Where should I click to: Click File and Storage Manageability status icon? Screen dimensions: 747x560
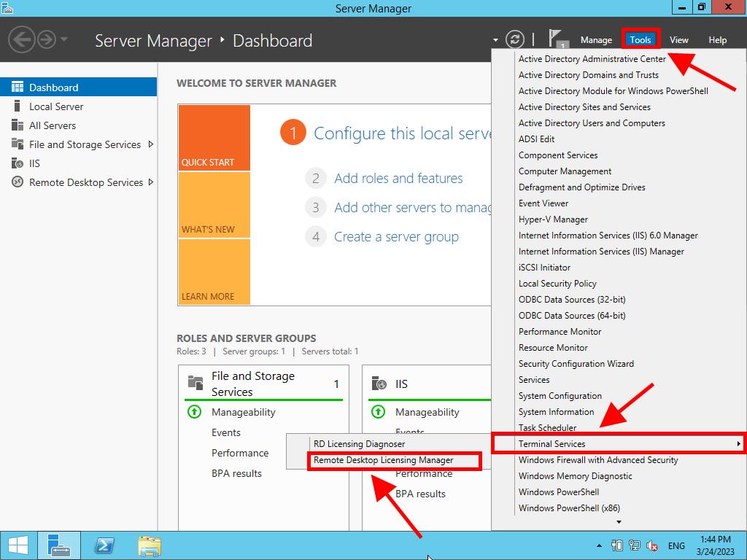pos(194,411)
